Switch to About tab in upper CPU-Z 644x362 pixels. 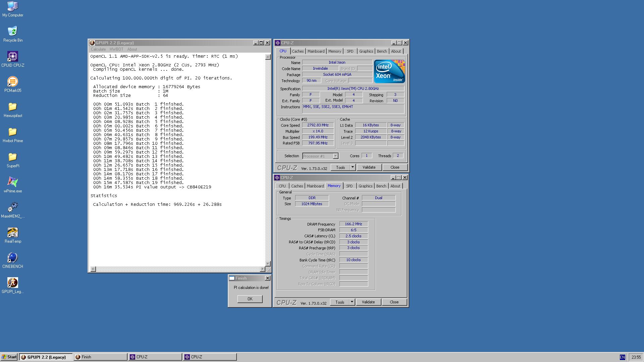pyautogui.click(x=396, y=51)
